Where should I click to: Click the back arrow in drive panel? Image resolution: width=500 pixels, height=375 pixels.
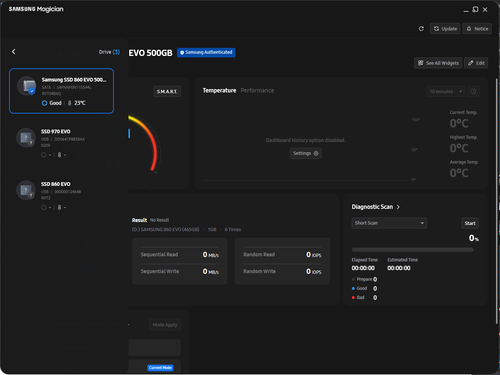[x=14, y=52]
